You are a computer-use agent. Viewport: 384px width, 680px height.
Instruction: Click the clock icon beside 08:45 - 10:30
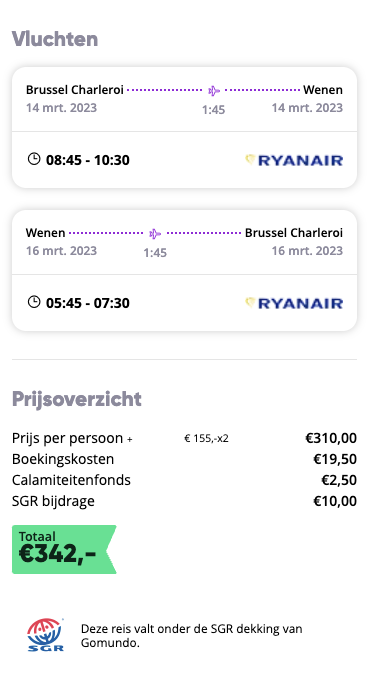34,159
